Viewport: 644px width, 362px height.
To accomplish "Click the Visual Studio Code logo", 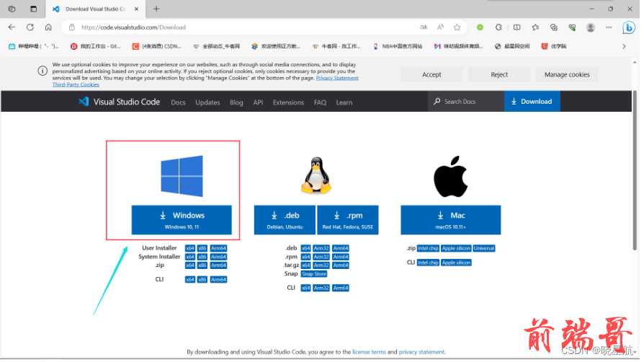I will [119, 102].
